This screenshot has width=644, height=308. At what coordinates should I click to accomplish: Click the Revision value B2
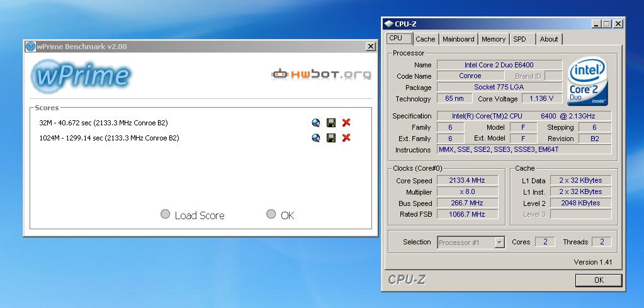tap(595, 139)
